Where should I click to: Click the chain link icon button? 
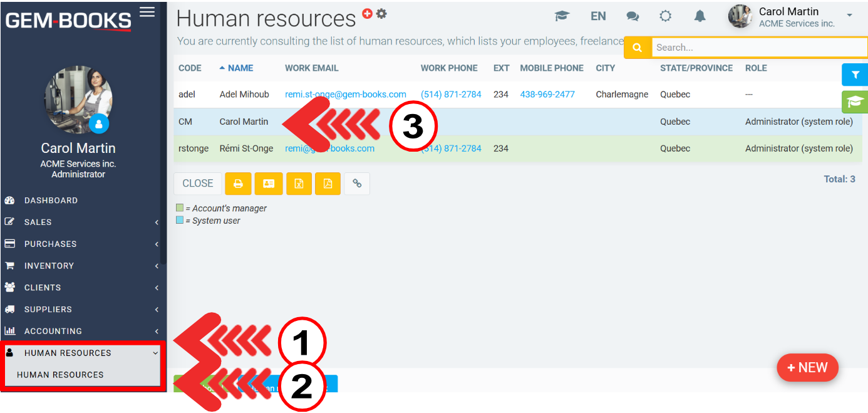pyautogui.click(x=357, y=184)
